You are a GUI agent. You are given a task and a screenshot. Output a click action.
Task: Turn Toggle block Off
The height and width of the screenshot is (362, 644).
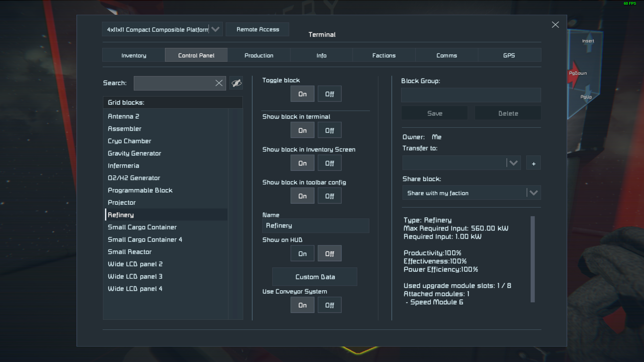coord(329,94)
